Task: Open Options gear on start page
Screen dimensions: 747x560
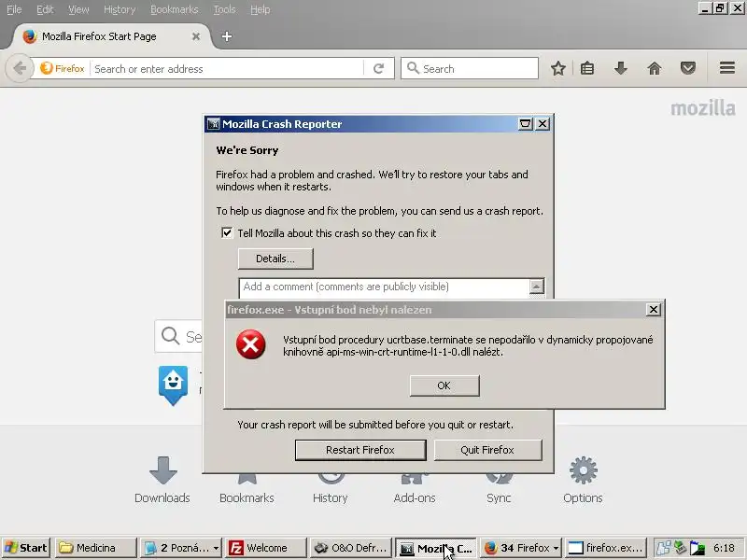Action: [583, 480]
